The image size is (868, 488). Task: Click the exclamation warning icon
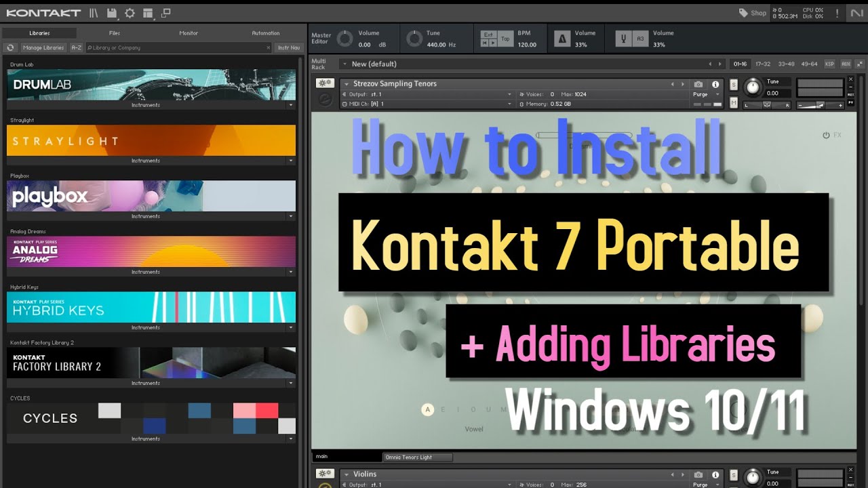point(837,13)
